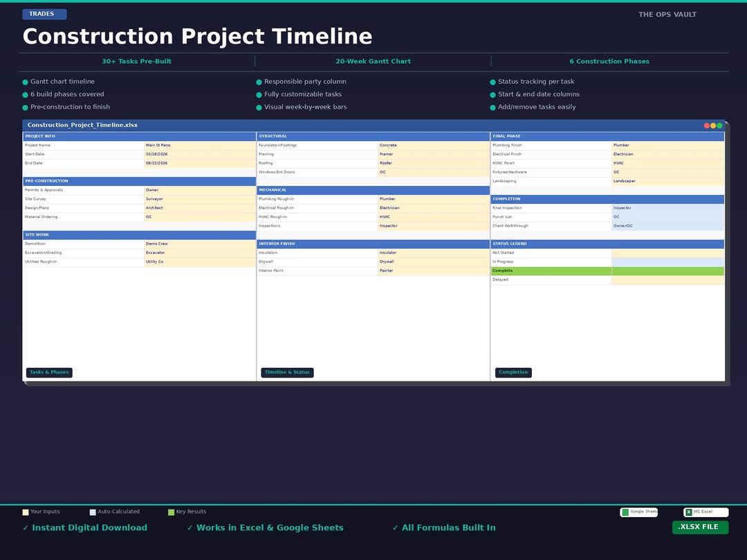Select the End Date cell 08/15/2026

pos(200,163)
